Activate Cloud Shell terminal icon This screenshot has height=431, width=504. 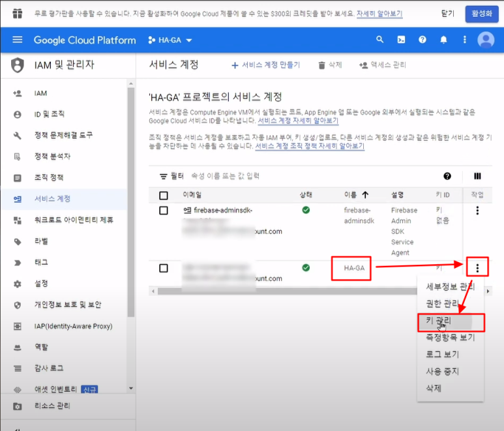(401, 40)
